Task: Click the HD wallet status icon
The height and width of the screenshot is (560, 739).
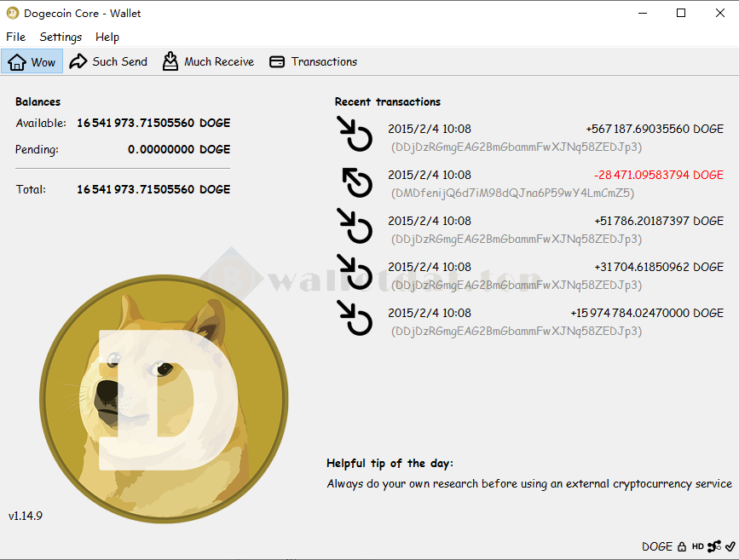Action: 697,546
